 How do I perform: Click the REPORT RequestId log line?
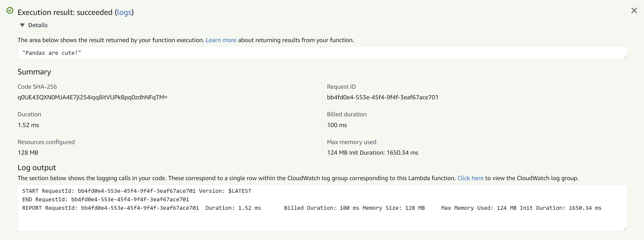click(x=312, y=208)
